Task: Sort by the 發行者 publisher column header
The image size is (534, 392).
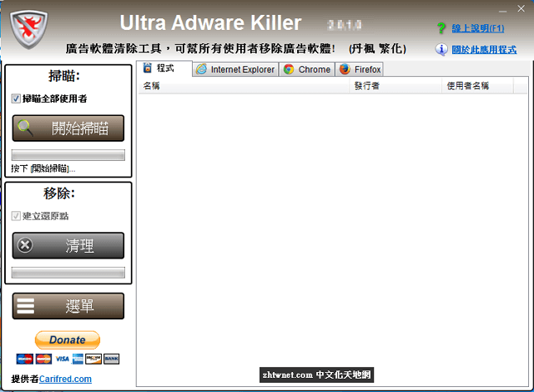Action: click(395, 86)
